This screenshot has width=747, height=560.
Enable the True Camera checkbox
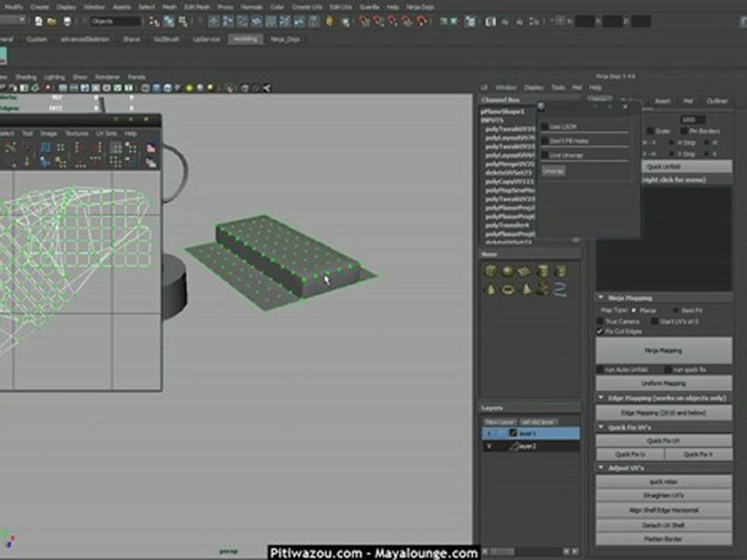[600, 321]
